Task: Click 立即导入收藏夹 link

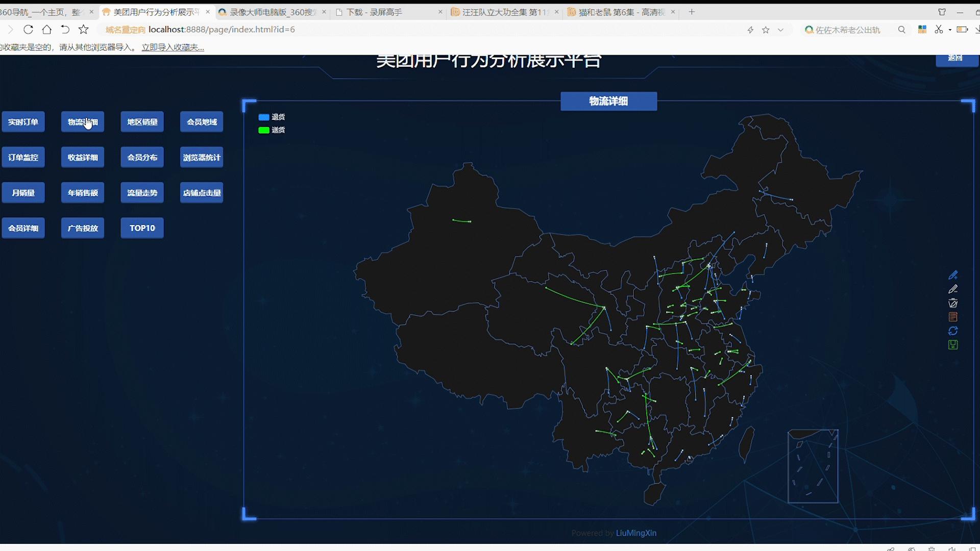Action: coord(173,47)
